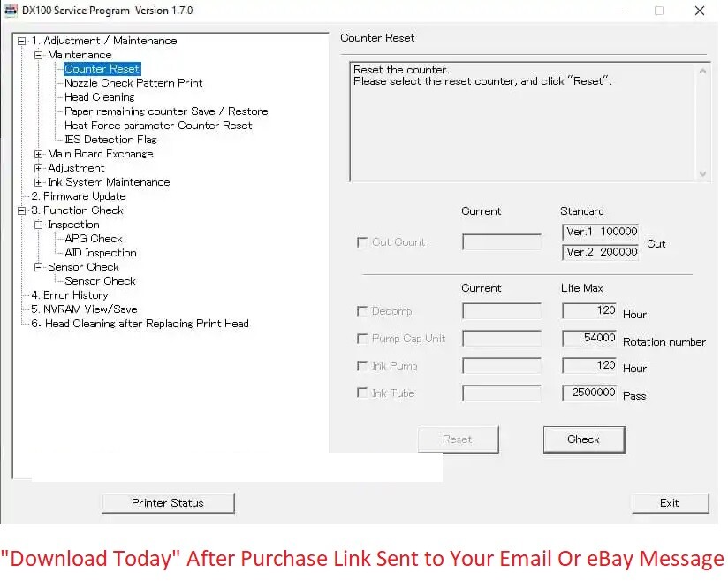Click the Exit button

pos(670,503)
